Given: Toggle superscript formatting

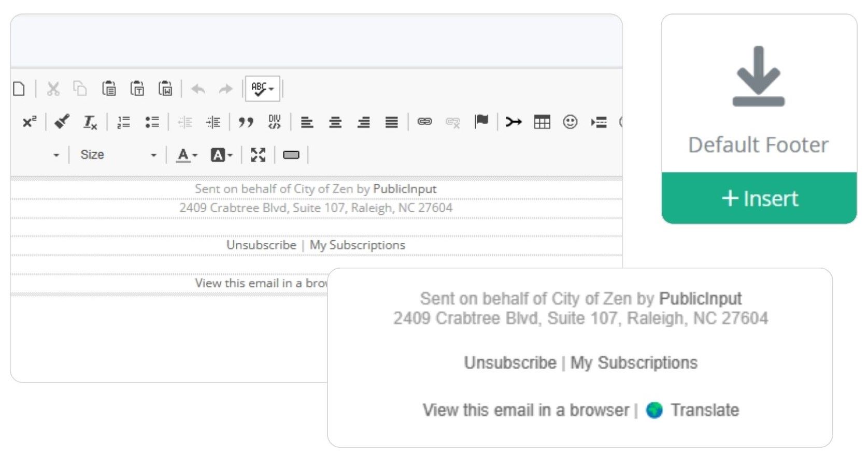Looking at the screenshot, I should pos(29,122).
